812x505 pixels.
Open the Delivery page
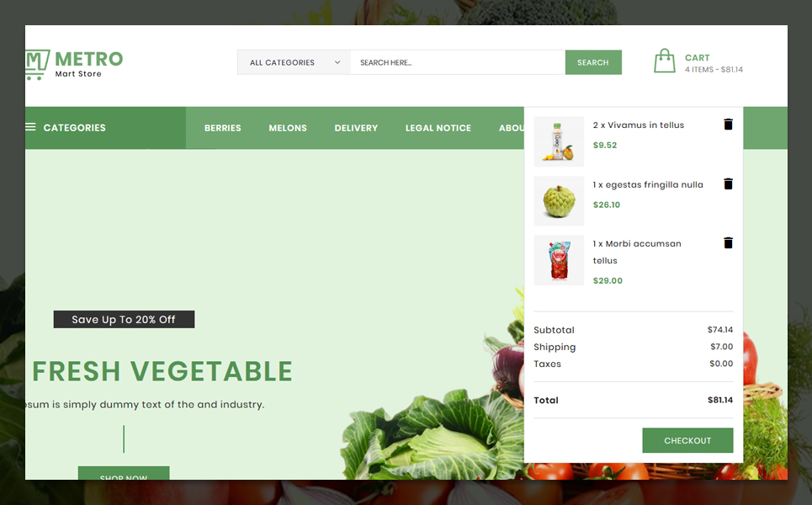tap(356, 128)
